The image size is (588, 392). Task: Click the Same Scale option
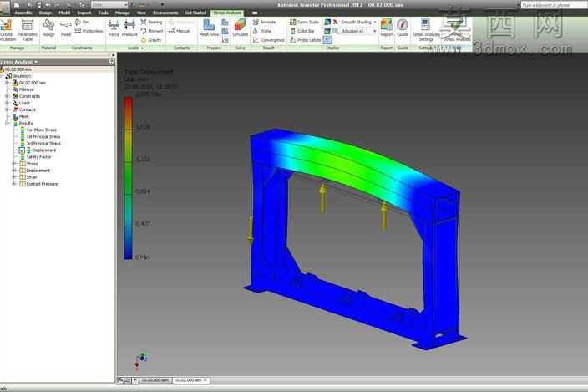tap(305, 22)
